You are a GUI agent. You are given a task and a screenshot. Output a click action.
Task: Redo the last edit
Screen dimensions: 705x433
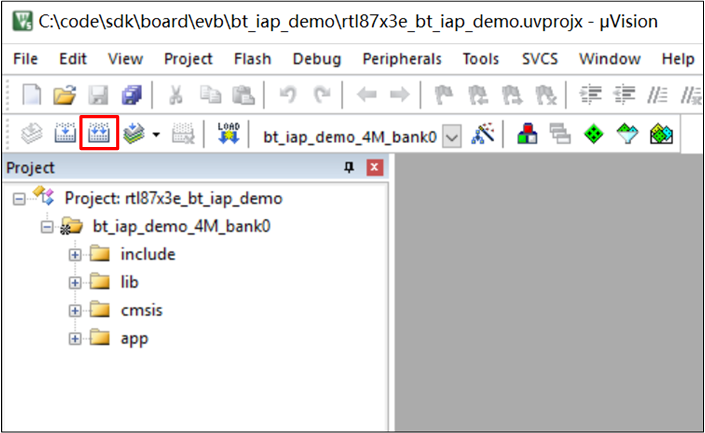coord(322,95)
